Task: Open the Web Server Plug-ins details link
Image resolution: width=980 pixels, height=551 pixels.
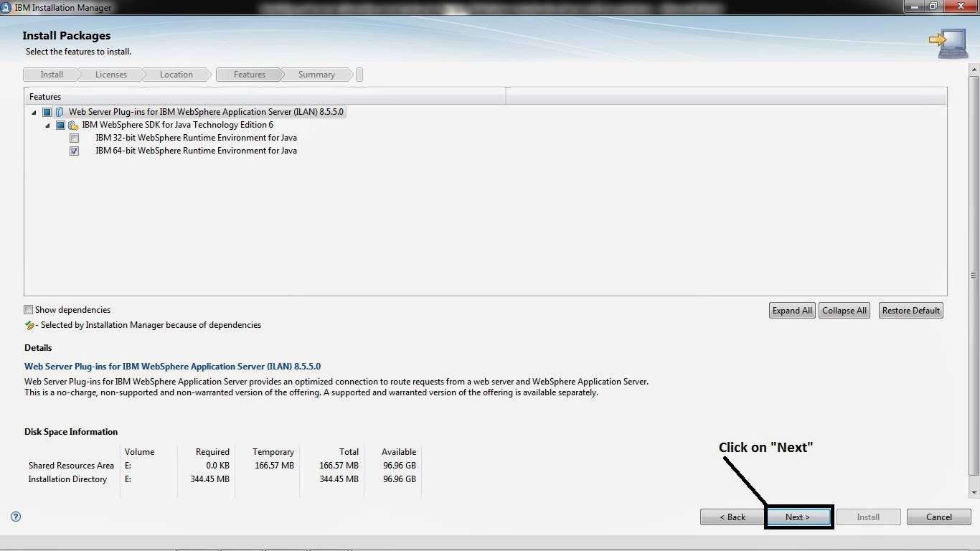Action: coord(172,366)
